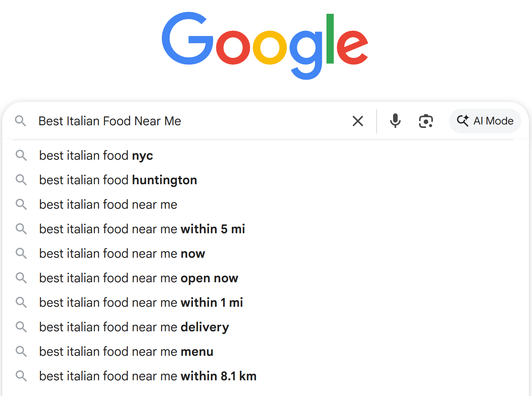This screenshot has height=396, width=532.
Task: Select the "within 5 mi" suggestion
Action: 142,229
